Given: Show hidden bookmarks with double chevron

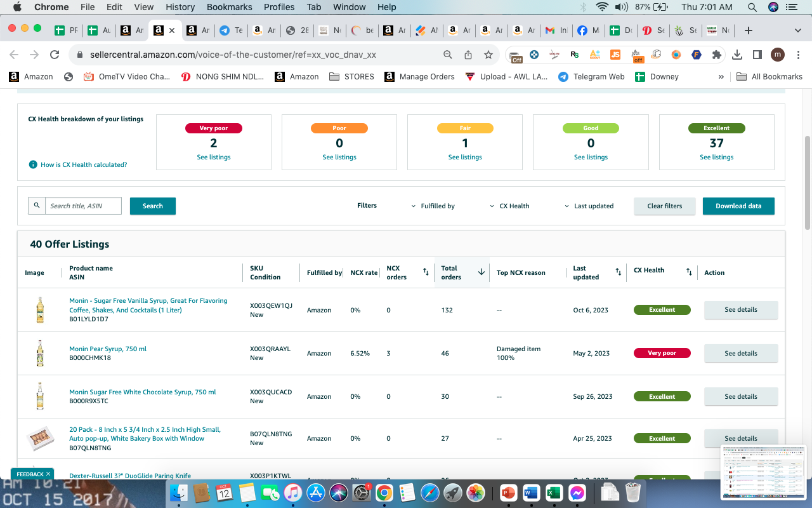Looking at the screenshot, I should [721, 77].
